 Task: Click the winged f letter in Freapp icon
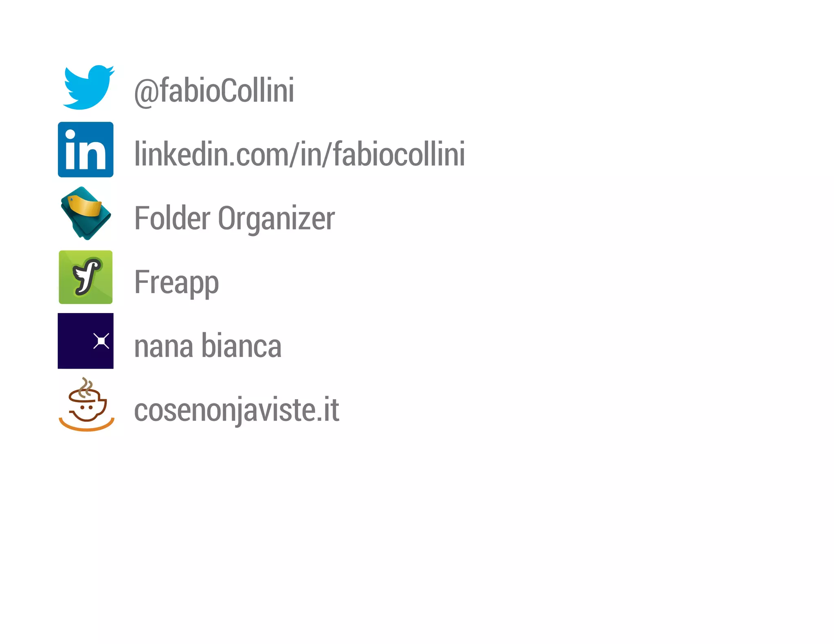pyautogui.click(x=86, y=276)
